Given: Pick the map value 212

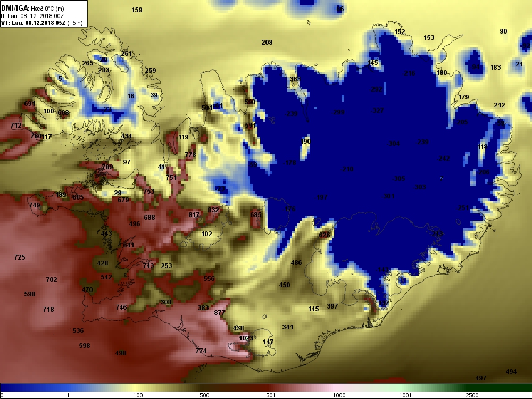Looking at the screenshot, I should click(x=500, y=105).
